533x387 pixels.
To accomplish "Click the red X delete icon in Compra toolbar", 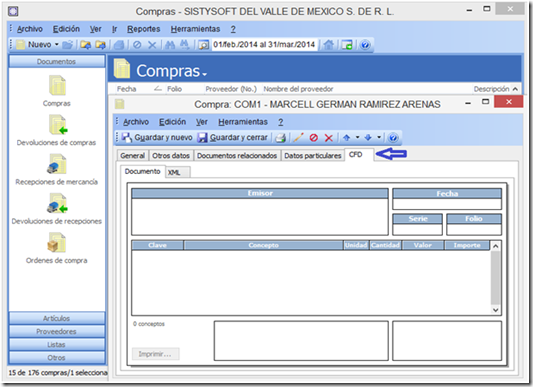I will 328,138.
